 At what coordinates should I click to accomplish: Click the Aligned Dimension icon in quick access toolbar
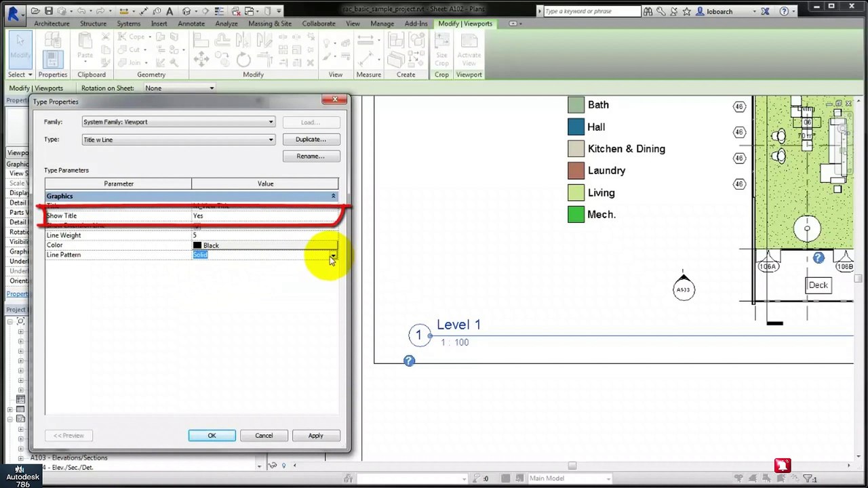point(142,11)
